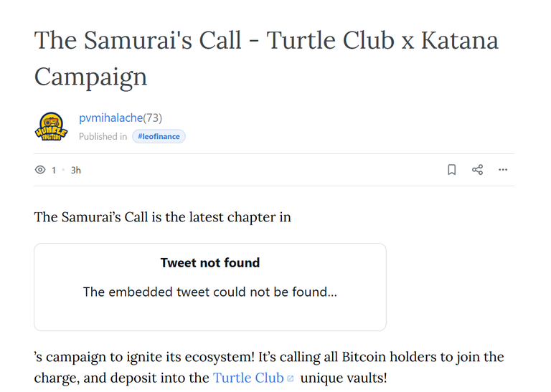This screenshot has width=551, height=392.
Task: Follow the Turtle Club hyperlink
Action: click(x=248, y=378)
